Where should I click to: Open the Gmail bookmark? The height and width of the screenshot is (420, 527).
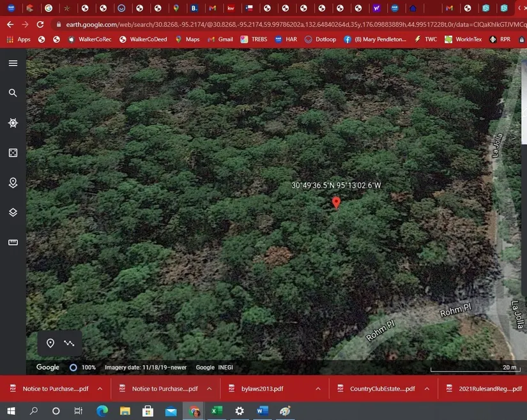(220, 39)
